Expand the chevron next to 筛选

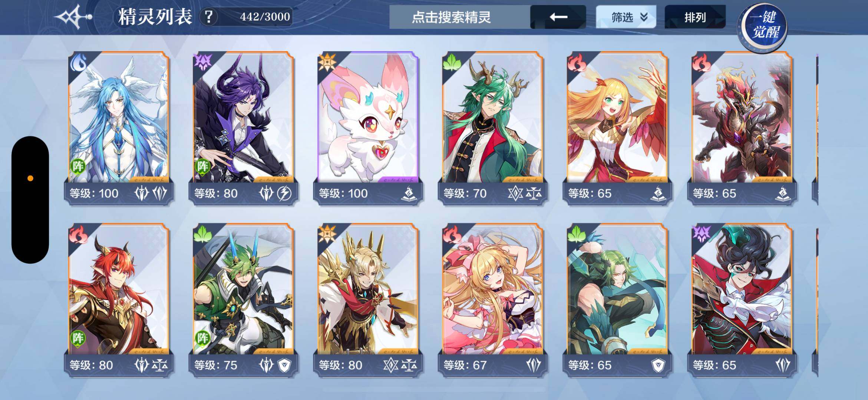pos(644,17)
